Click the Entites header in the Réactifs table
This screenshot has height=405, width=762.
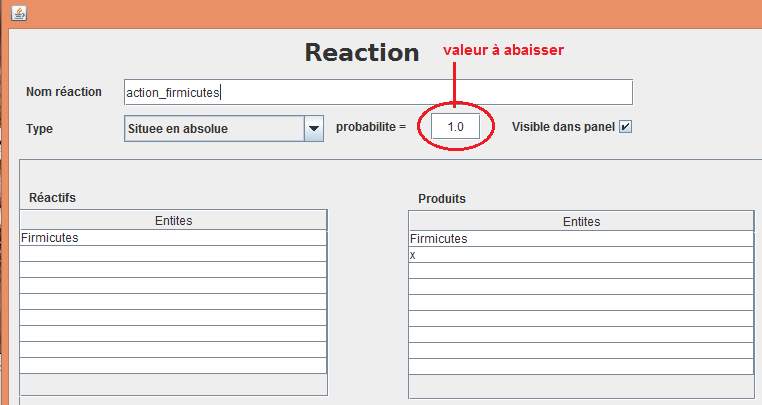click(x=174, y=220)
